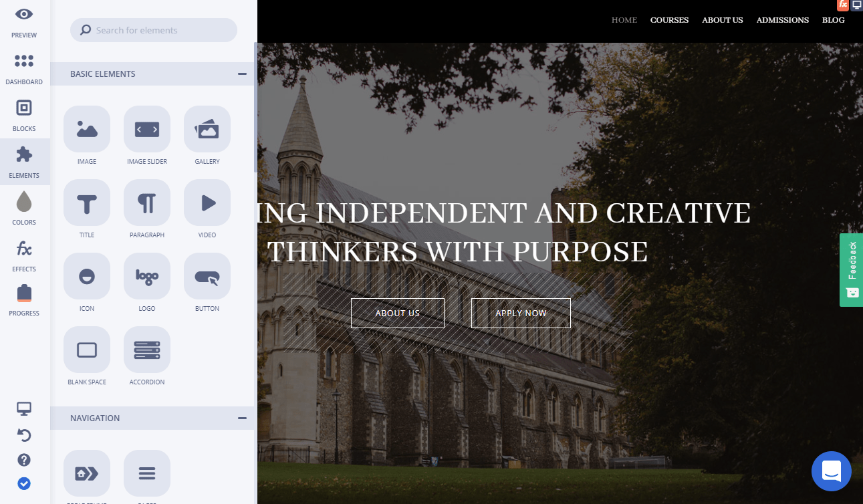
Task: Select the Accordion element
Action: click(147, 350)
